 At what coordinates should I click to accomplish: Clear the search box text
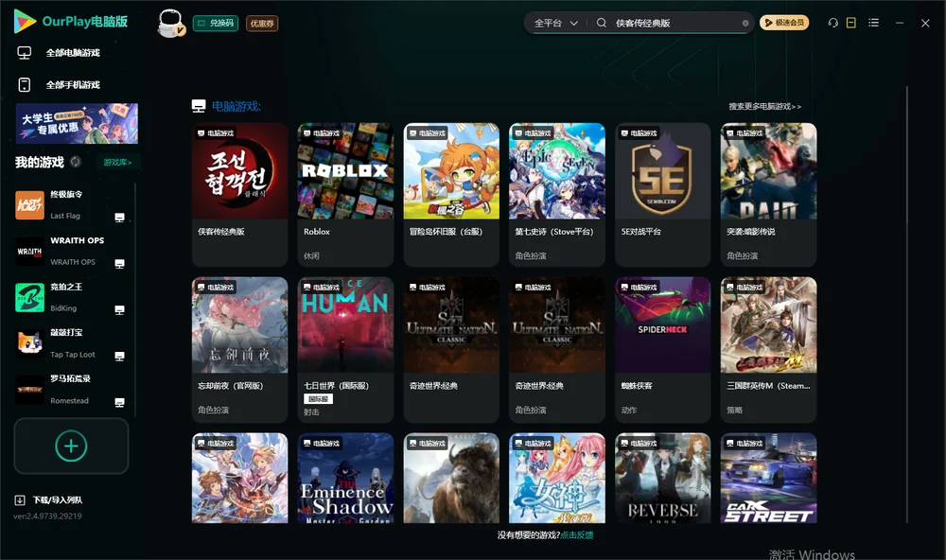point(745,24)
